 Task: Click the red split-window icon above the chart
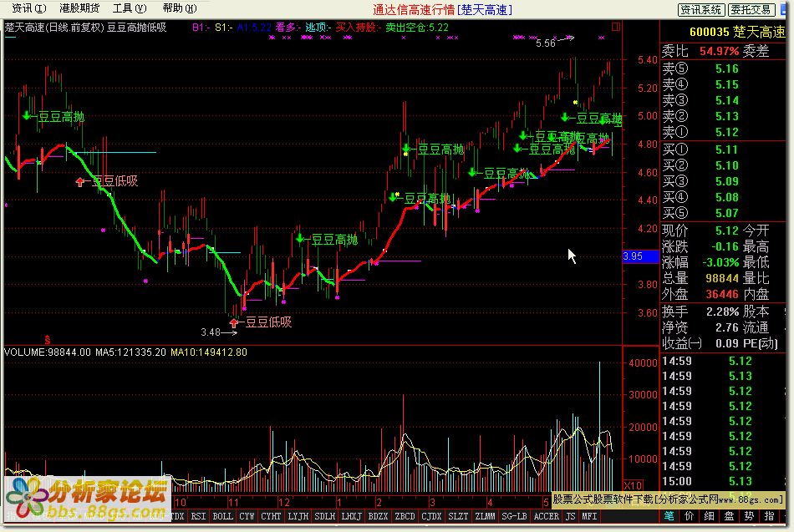point(616,27)
